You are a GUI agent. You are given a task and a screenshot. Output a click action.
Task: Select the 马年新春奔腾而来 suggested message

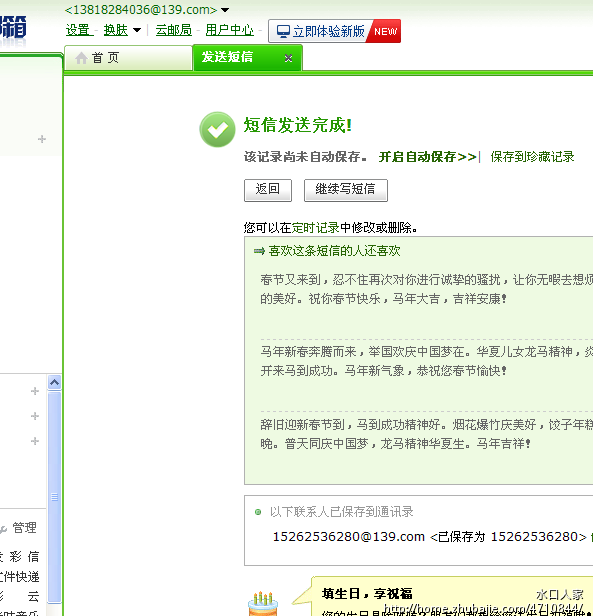[426, 361]
